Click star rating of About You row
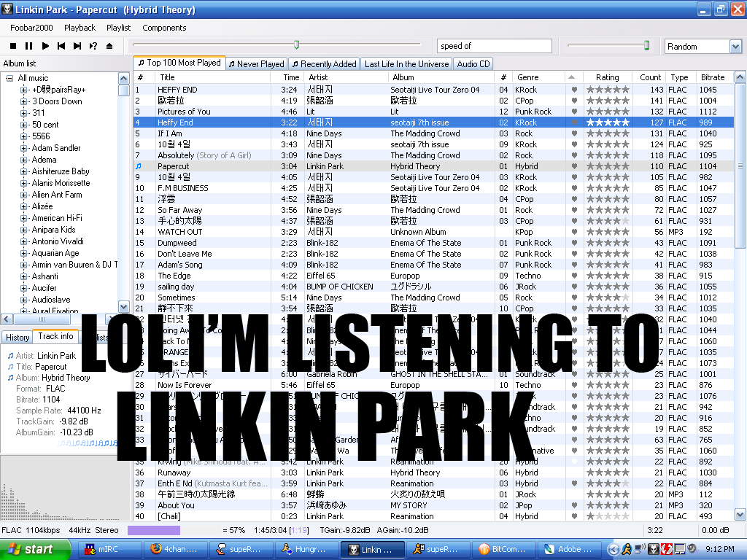Viewport: 747px width, 560px height. [608, 505]
